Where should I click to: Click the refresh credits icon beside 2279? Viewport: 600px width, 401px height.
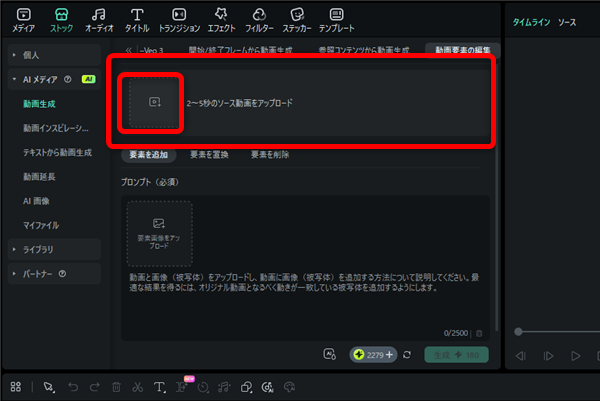tap(407, 354)
